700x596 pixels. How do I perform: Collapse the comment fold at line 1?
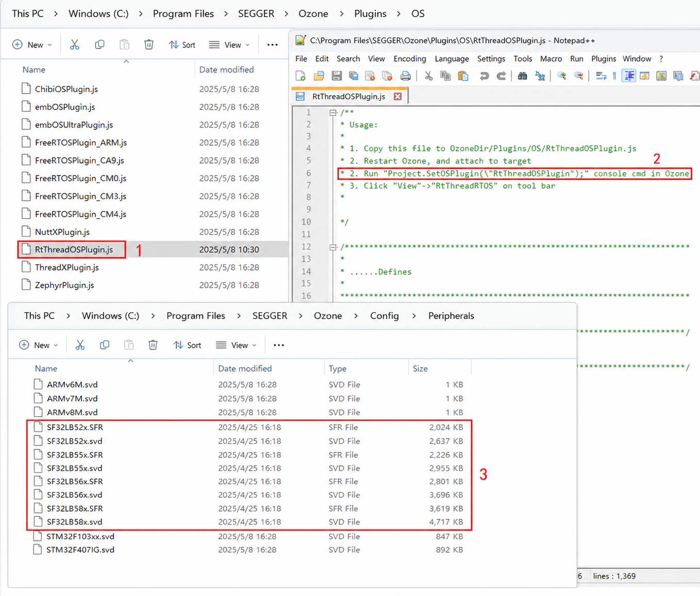[333, 113]
